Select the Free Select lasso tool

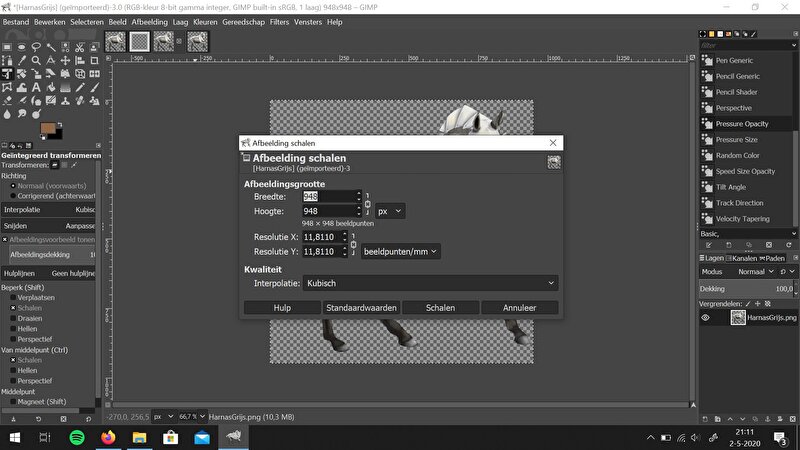click(x=36, y=47)
